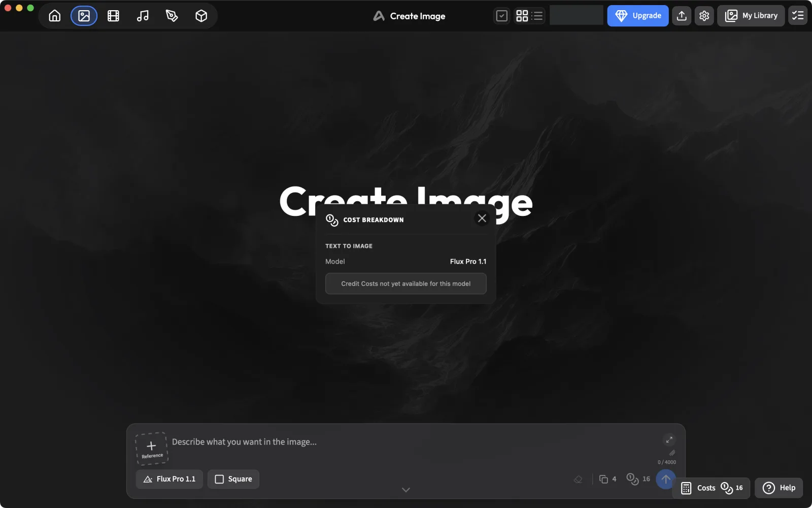Open the pen/vector tool section icon
This screenshot has width=812, height=508.
[172, 16]
